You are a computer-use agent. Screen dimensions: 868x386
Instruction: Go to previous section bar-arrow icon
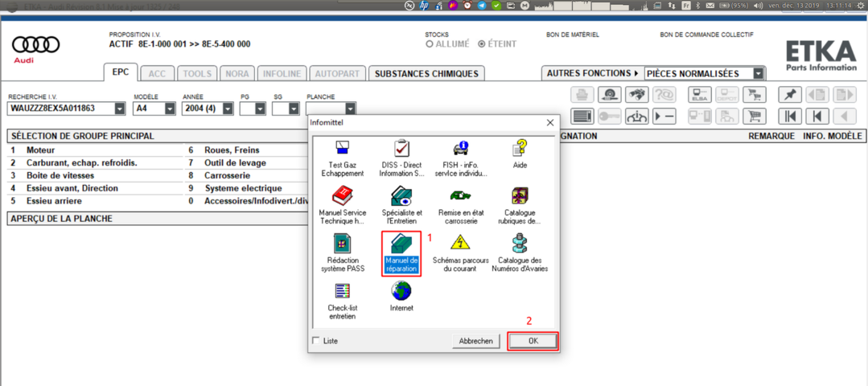coord(817,117)
